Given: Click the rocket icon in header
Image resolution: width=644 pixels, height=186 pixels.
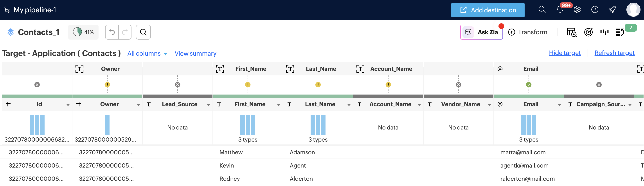Looking at the screenshot, I should 612,10.
